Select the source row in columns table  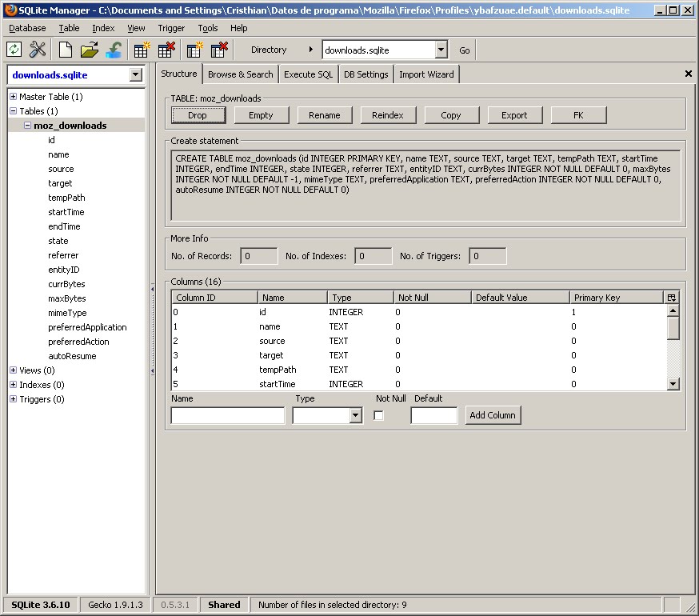tap(419, 341)
